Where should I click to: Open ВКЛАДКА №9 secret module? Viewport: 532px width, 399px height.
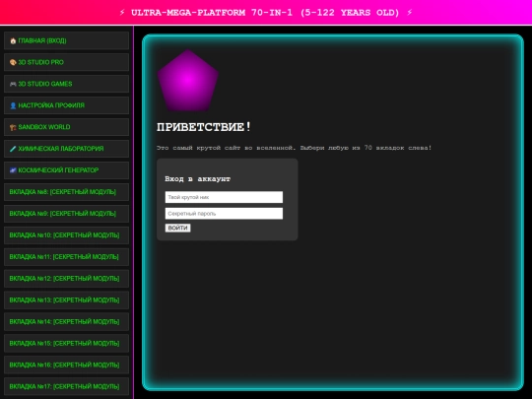(x=67, y=214)
